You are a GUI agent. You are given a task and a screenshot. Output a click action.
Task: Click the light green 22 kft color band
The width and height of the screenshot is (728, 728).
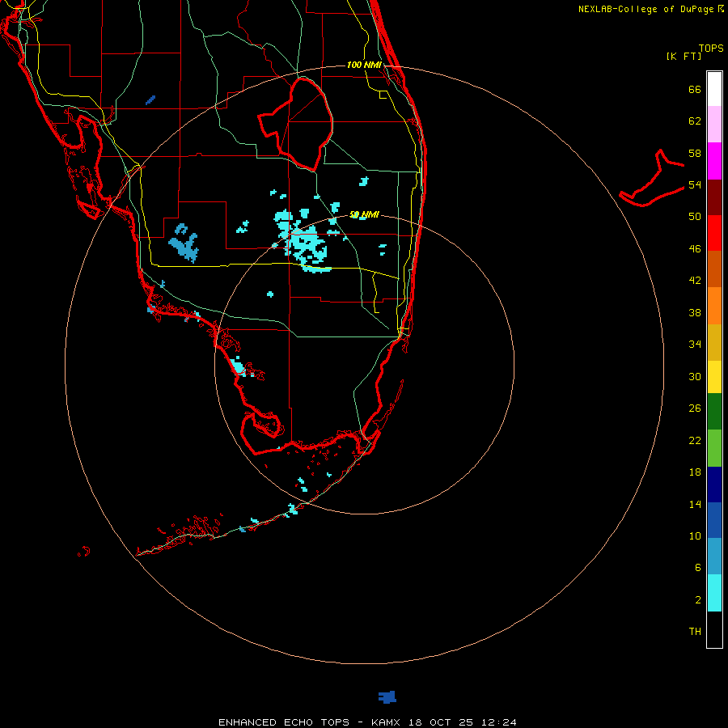714,448
